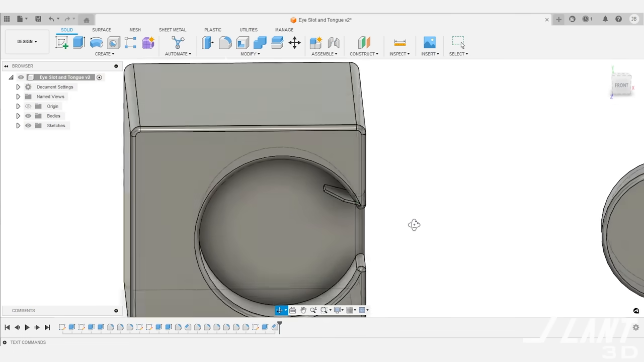644x362 pixels.
Task: Toggle visibility of the Sketches folder
Action: (28, 125)
